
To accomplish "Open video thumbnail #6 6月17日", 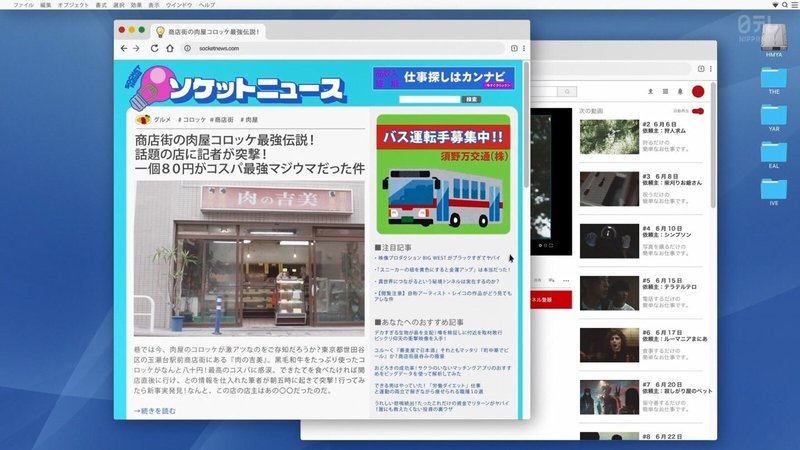I will pos(609,345).
